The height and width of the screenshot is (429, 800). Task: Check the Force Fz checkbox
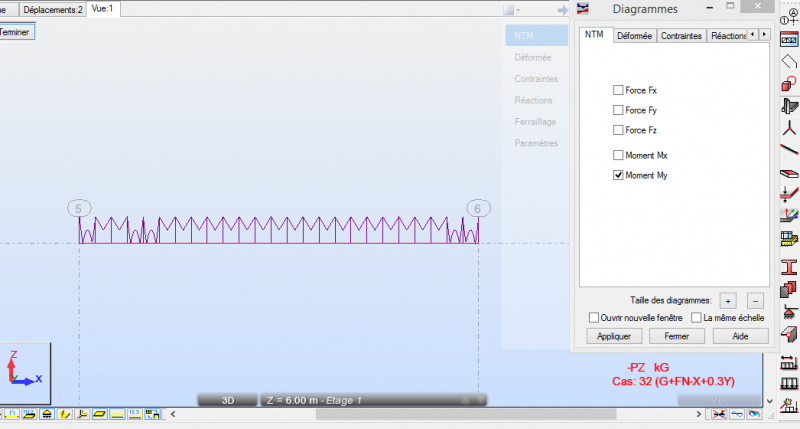pos(618,130)
